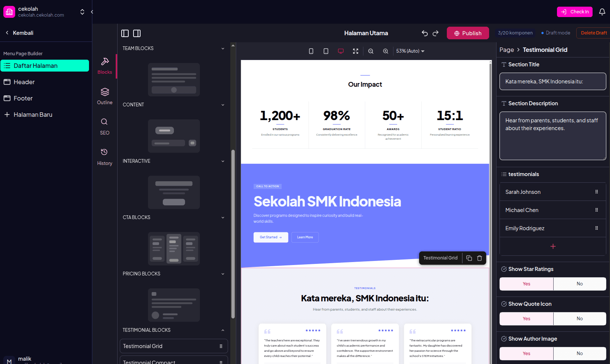Switch preview to mobile view
Viewport: 610px width, 364px height.
point(311,51)
